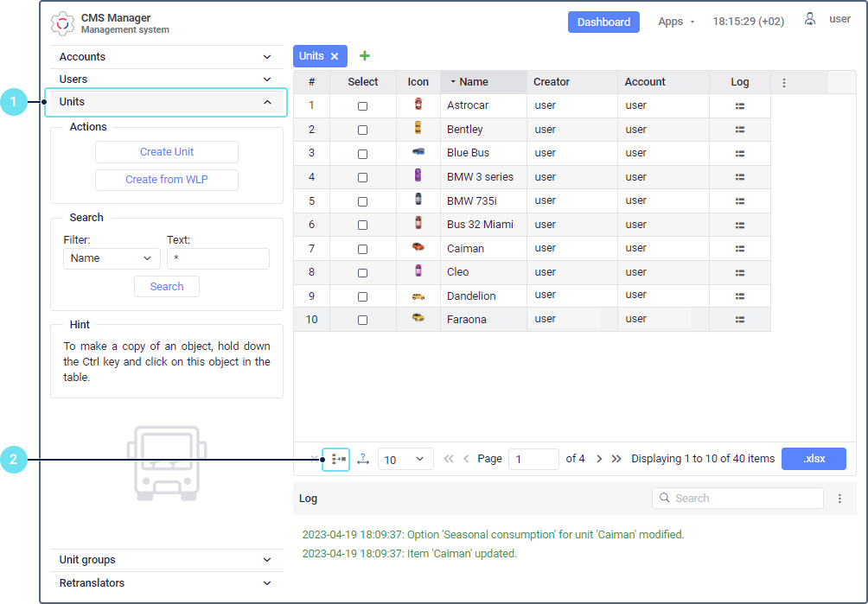Expand the Accounts section
The image size is (868, 604).
167,57
